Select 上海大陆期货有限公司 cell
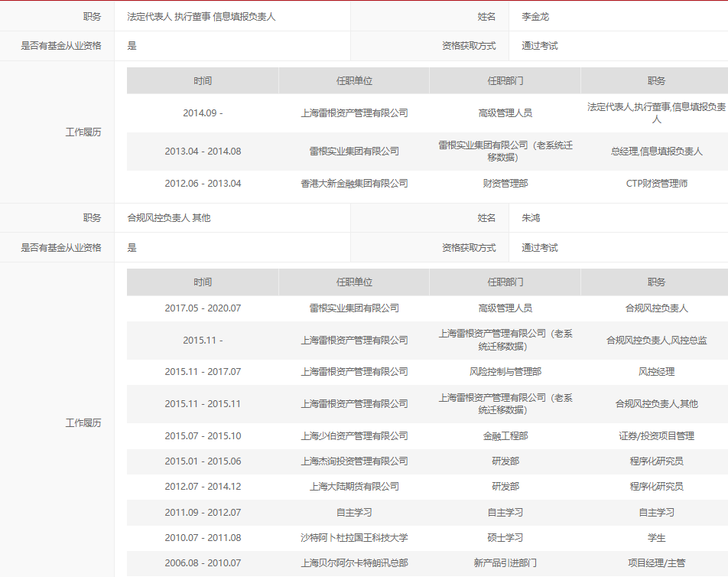 click(x=354, y=487)
